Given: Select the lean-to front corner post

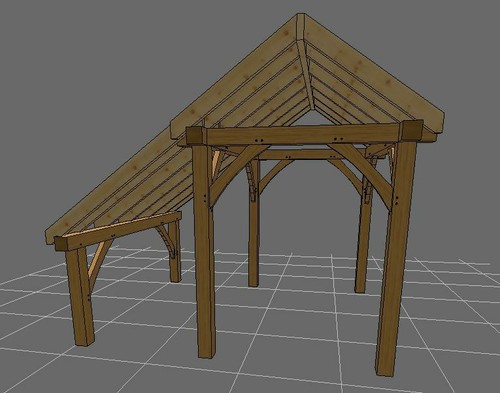Looking at the screenshot, I should (80, 297).
